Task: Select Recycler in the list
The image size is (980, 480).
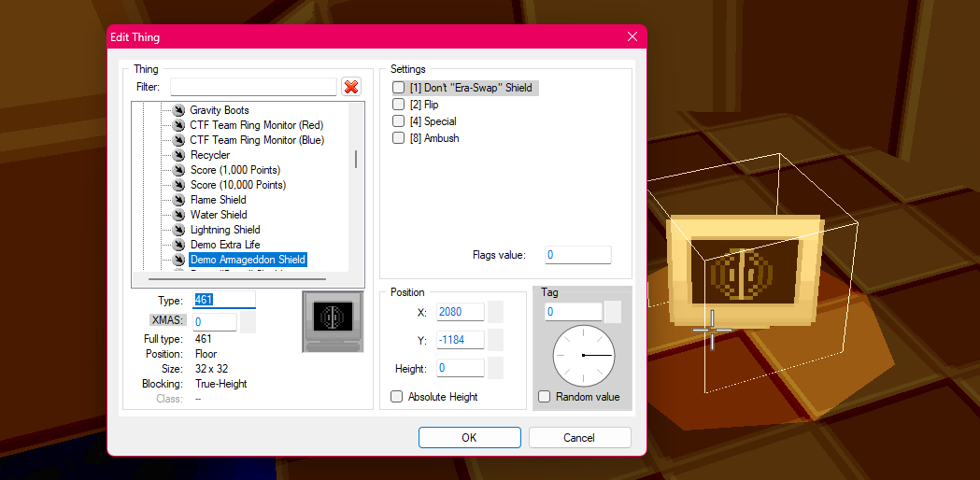Action: pos(210,155)
